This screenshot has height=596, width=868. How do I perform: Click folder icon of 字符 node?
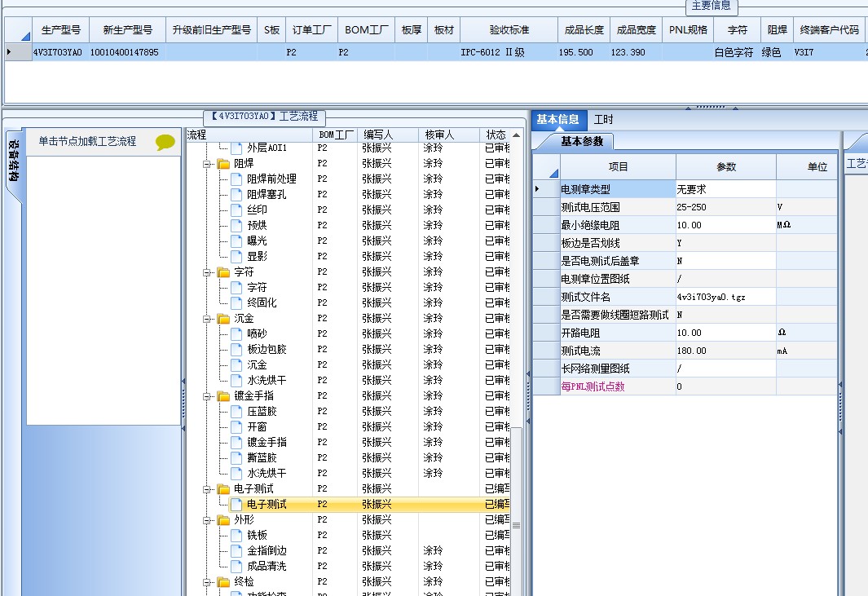[x=223, y=272]
